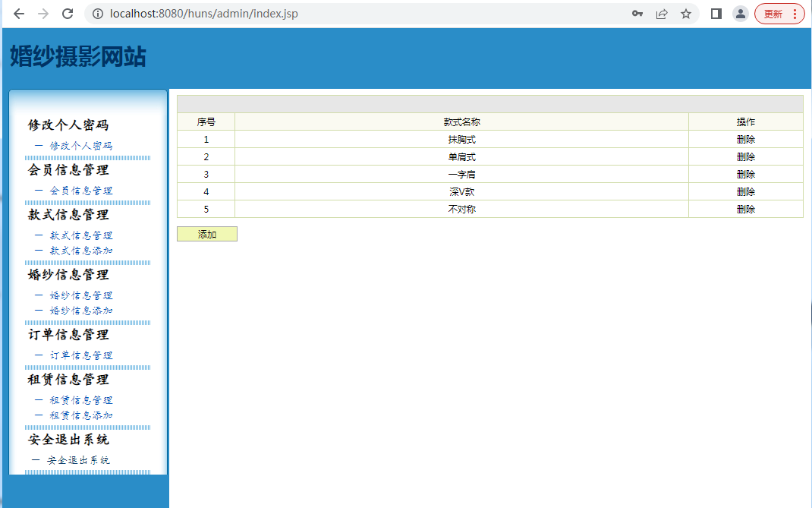
Task: Toggle the browser side panel icon
Action: pyautogui.click(x=716, y=14)
